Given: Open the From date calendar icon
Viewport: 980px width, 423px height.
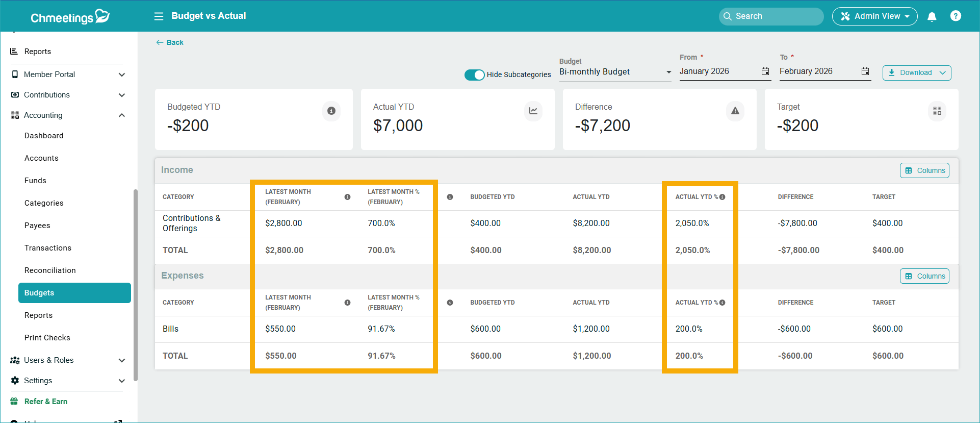Looking at the screenshot, I should click(765, 71).
